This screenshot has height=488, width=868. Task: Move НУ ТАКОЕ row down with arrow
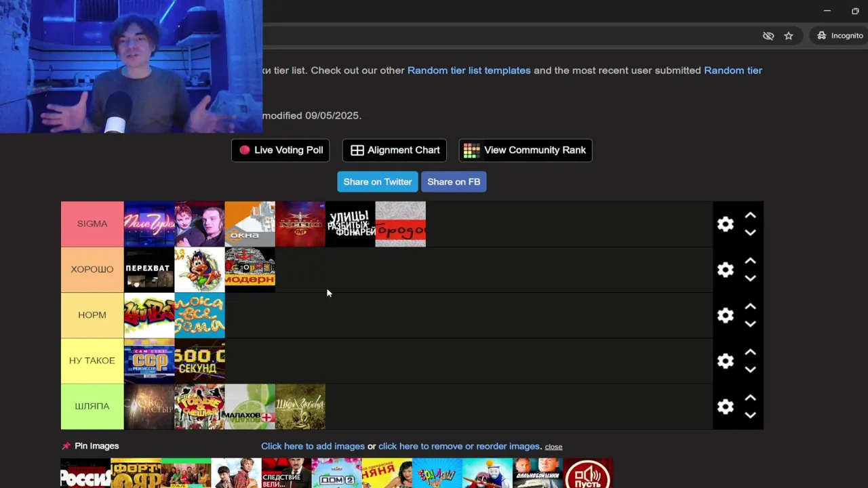coord(750,369)
